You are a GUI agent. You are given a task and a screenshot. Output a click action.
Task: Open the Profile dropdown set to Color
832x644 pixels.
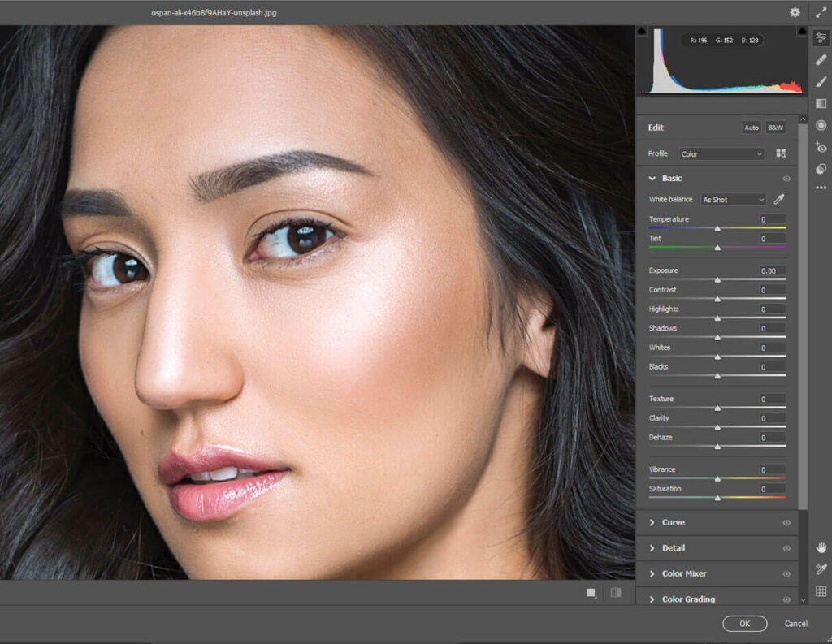721,154
